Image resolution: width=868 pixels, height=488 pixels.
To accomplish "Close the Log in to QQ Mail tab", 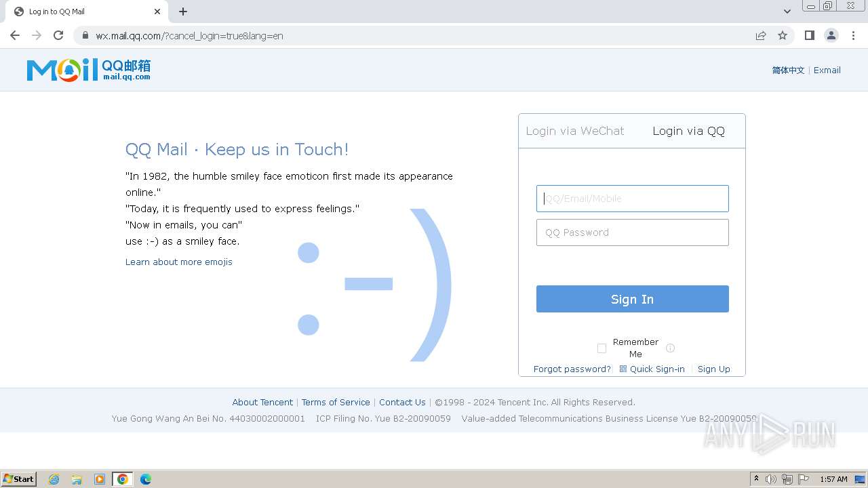I will click(x=157, y=12).
